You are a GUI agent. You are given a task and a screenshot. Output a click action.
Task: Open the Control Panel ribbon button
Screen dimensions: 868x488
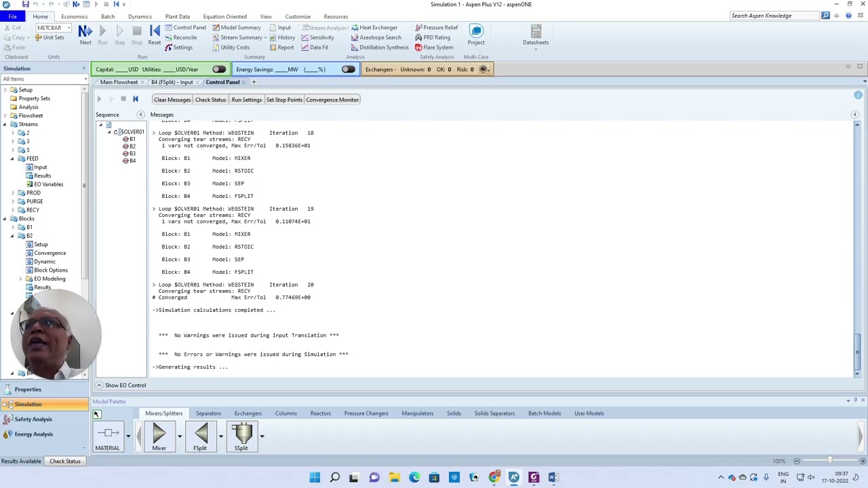[185, 28]
